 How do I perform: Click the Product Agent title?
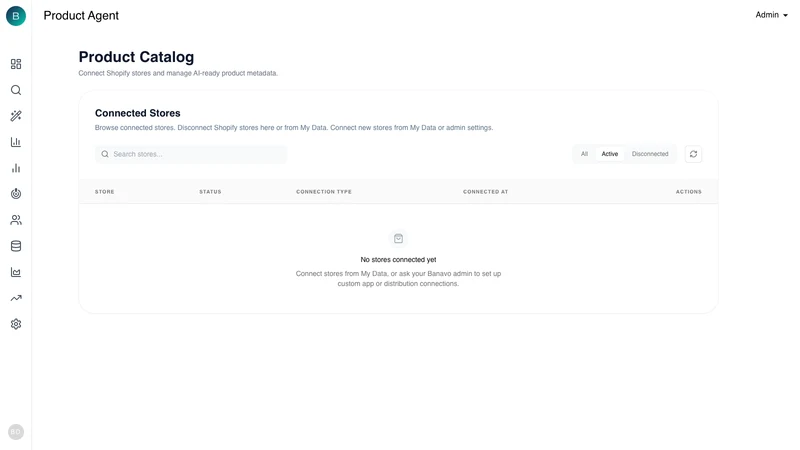(81, 15)
